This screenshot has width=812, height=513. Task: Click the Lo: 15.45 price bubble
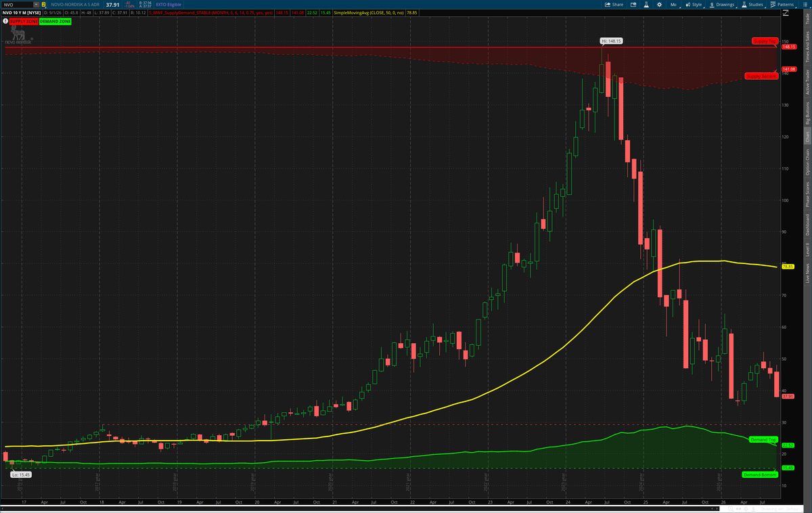(x=20, y=474)
